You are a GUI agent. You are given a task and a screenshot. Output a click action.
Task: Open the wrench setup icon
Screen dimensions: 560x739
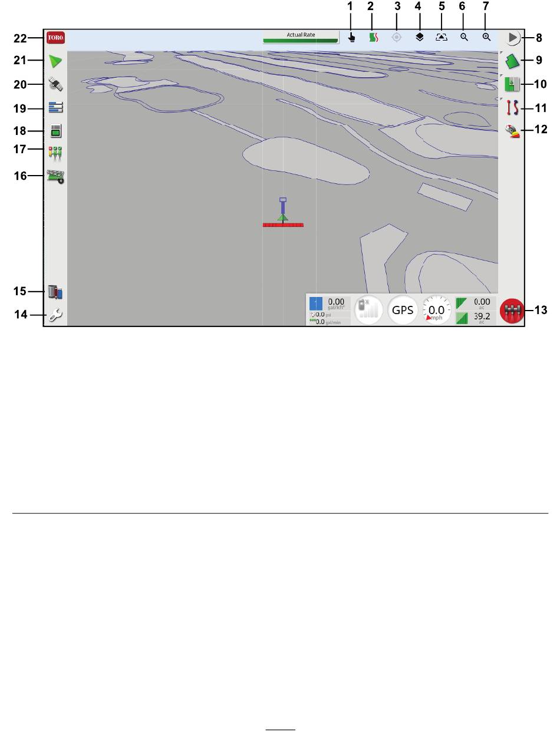(56, 316)
